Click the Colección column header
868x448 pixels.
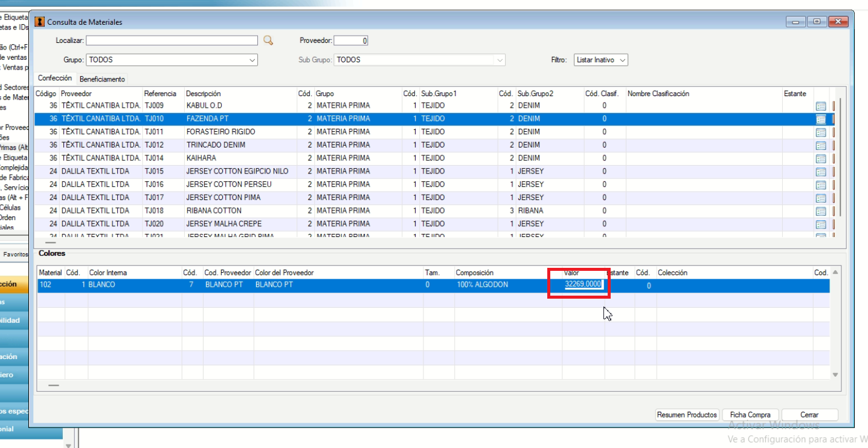(x=672, y=273)
